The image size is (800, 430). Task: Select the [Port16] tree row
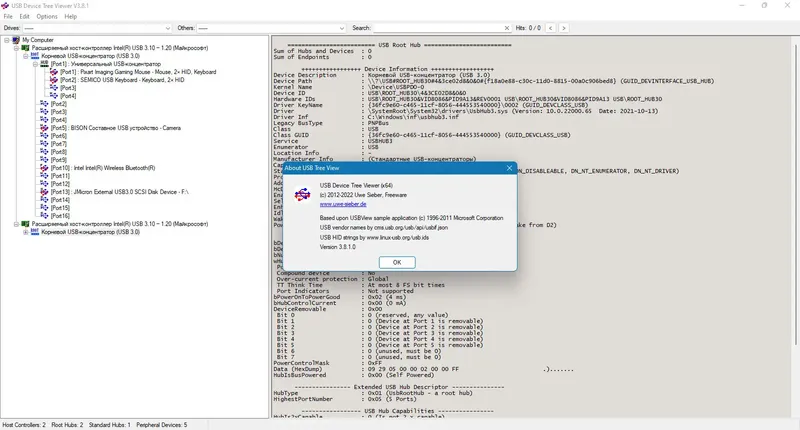pyautogui.click(x=60, y=216)
